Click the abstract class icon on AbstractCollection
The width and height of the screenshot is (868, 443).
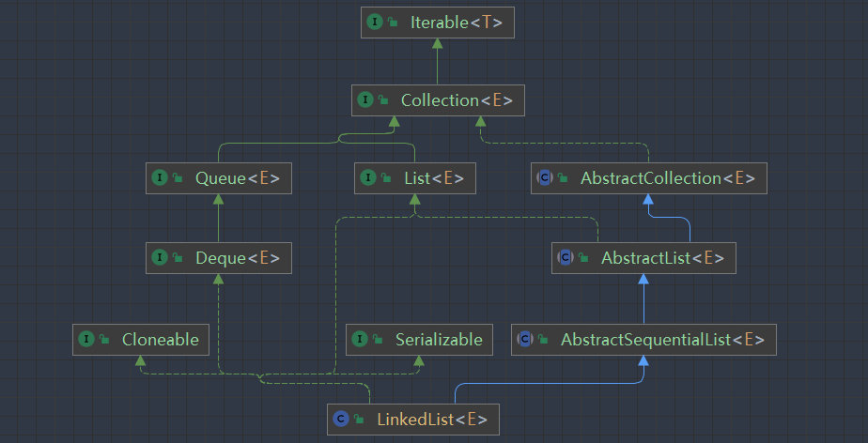click(x=545, y=177)
